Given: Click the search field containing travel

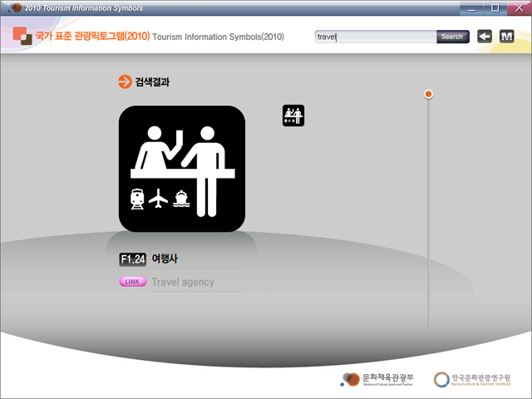Looking at the screenshot, I should point(375,37).
